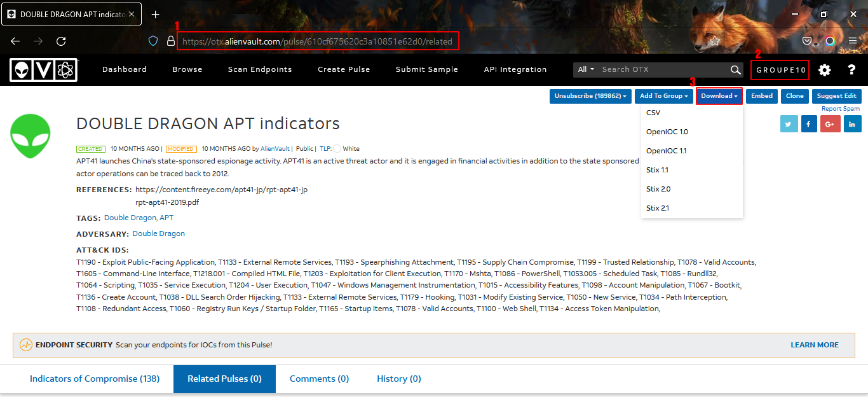Click inside the Search OTX field
This screenshot has height=397, width=868.
[x=661, y=69]
